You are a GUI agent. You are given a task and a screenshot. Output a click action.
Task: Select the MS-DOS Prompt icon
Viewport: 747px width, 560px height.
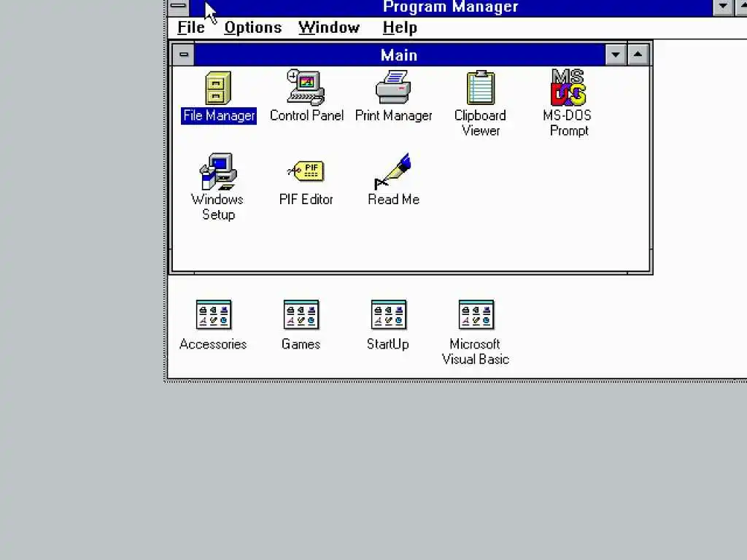coord(568,87)
